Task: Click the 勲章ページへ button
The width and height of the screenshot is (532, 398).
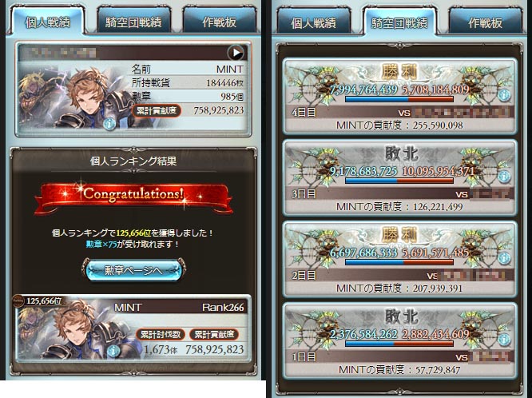Action: [133, 270]
